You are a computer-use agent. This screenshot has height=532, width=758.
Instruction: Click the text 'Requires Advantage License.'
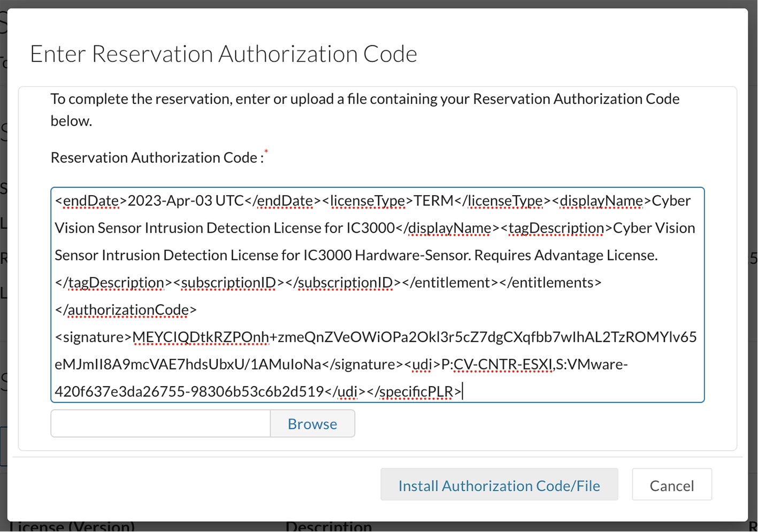pos(566,256)
